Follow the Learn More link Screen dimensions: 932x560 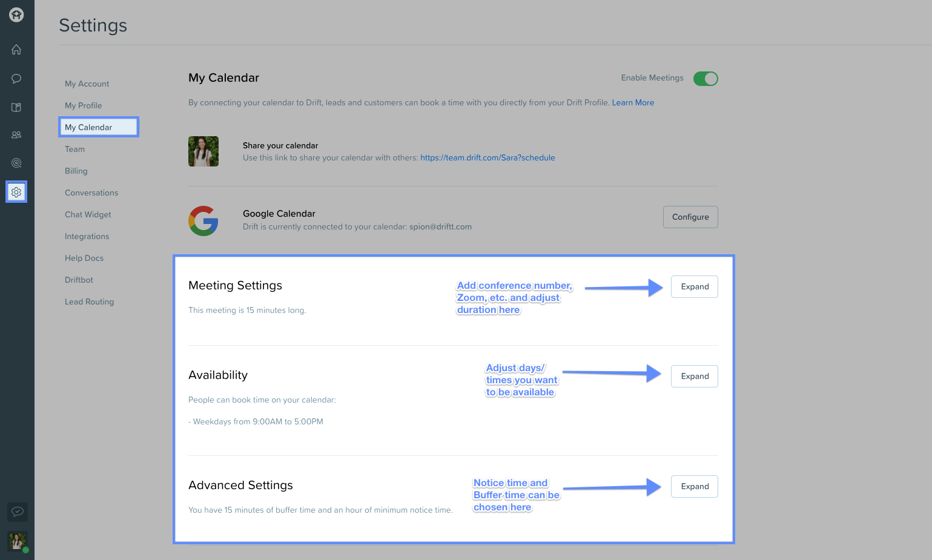tap(633, 103)
